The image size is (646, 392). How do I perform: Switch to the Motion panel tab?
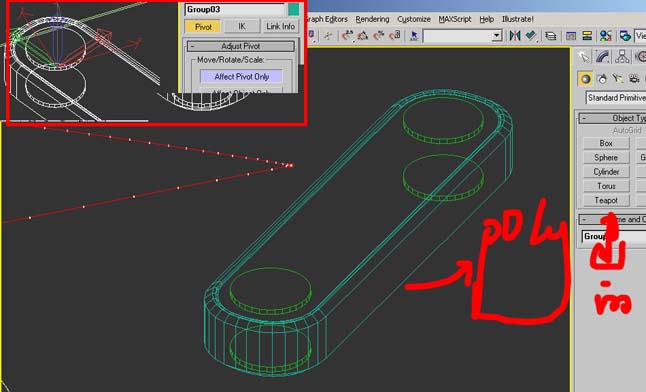coord(641,56)
